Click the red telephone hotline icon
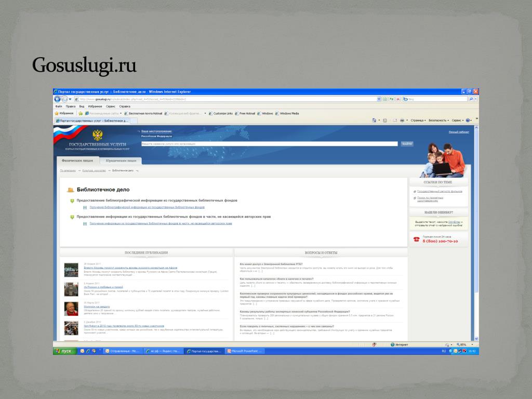This screenshot has height=399, width=532. click(416, 239)
